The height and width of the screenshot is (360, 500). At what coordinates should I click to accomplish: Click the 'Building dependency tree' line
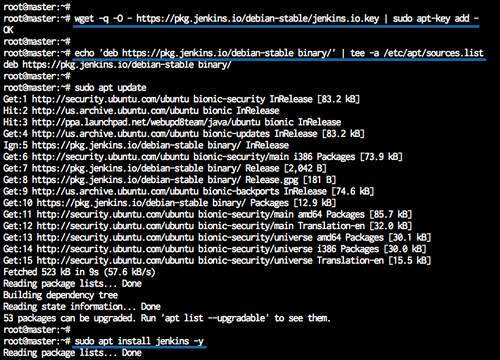tap(60, 295)
